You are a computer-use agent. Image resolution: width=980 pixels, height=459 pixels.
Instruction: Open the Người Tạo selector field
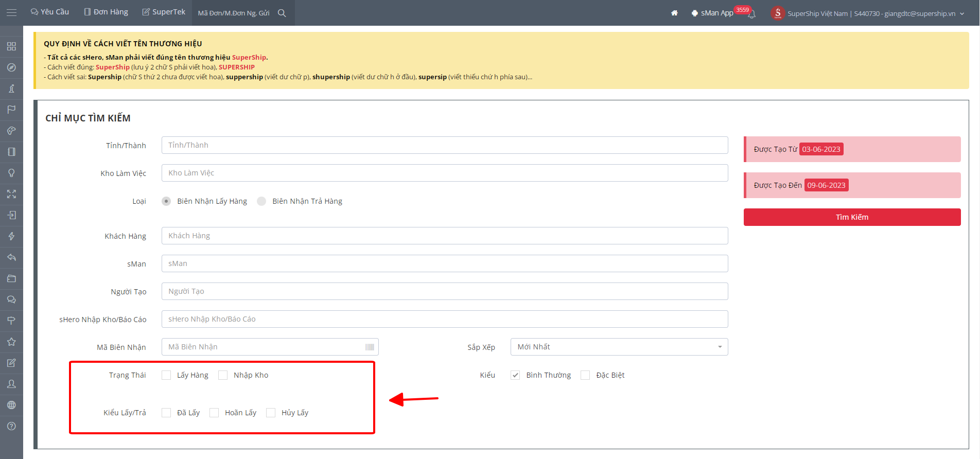(445, 291)
